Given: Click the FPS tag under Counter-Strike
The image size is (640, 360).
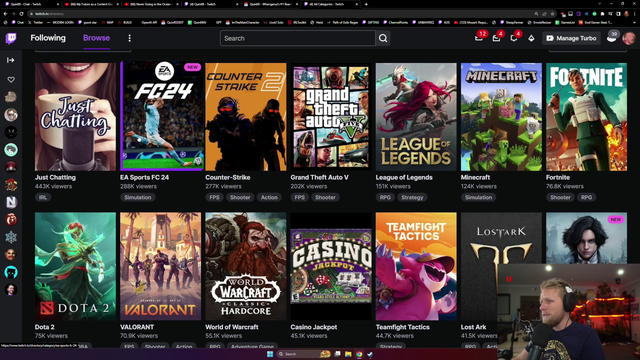Looking at the screenshot, I should coord(214,197).
